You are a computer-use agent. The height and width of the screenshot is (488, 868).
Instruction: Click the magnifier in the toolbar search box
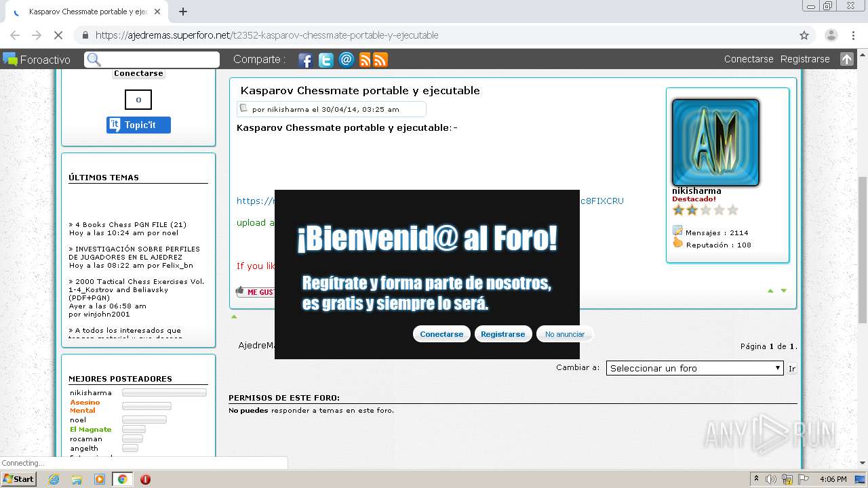94,60
